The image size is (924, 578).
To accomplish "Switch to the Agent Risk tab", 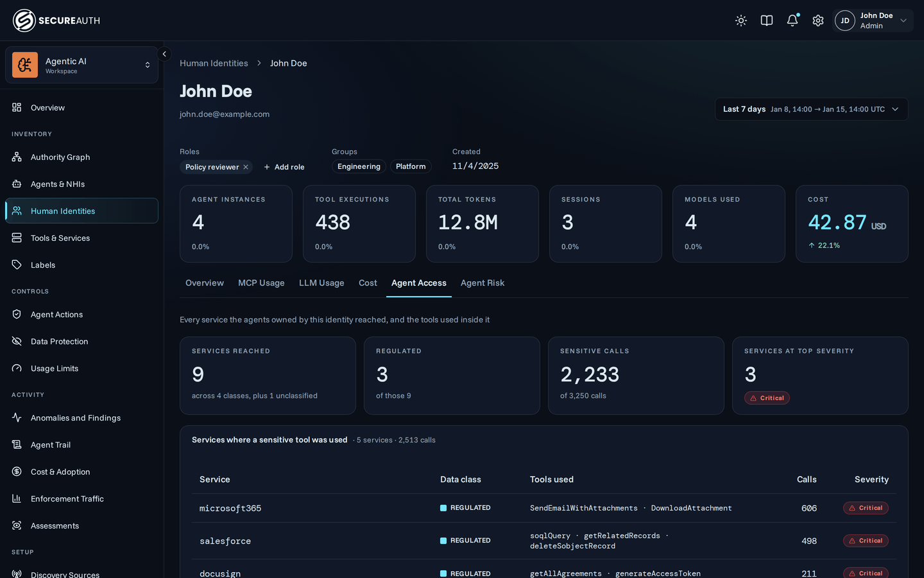I will tap(483, 283).
